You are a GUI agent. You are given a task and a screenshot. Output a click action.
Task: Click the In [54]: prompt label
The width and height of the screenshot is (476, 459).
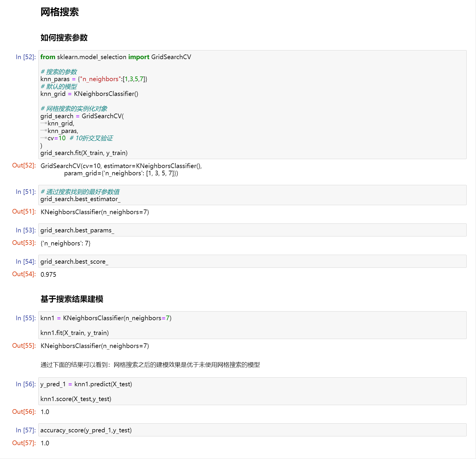tap(26, 261)
